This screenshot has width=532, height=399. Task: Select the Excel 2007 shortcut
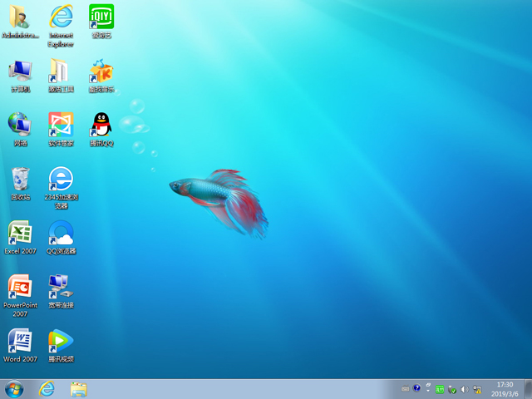(20, 233)
